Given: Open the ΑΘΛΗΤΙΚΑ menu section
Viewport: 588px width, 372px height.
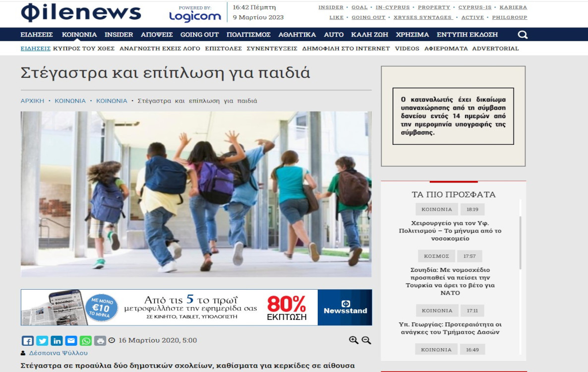Looking at the screenshot, I should (x=297, y=35).
